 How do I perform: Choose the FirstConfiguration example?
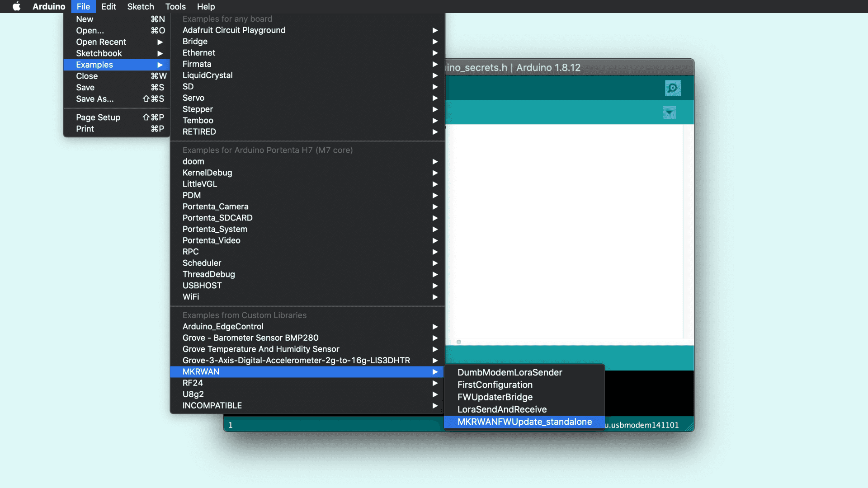(x=495, y=385)
